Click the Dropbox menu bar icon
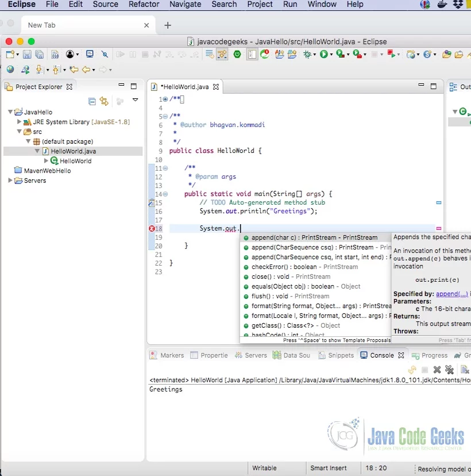Screen dimensions: 471x476 (x=458, y=4)
